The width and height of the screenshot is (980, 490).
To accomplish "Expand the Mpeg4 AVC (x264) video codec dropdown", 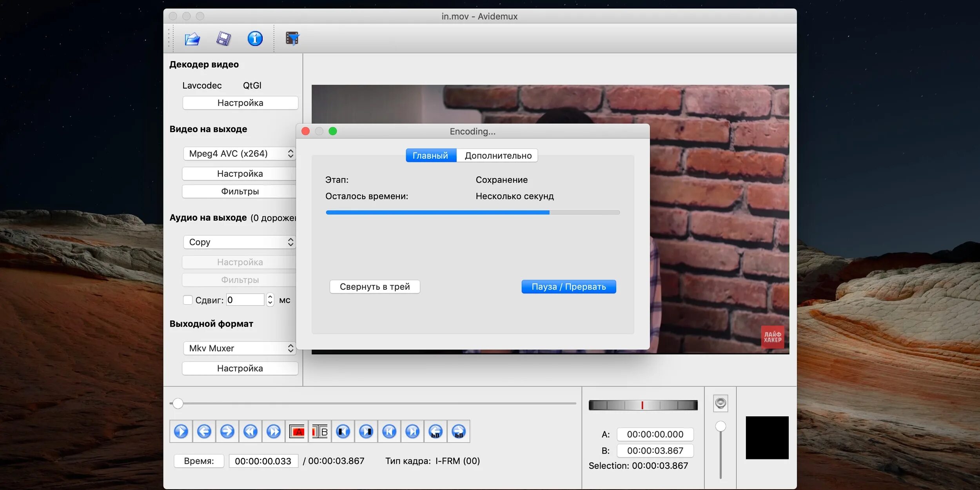I will pyautogui.click(x=240, y=154).
